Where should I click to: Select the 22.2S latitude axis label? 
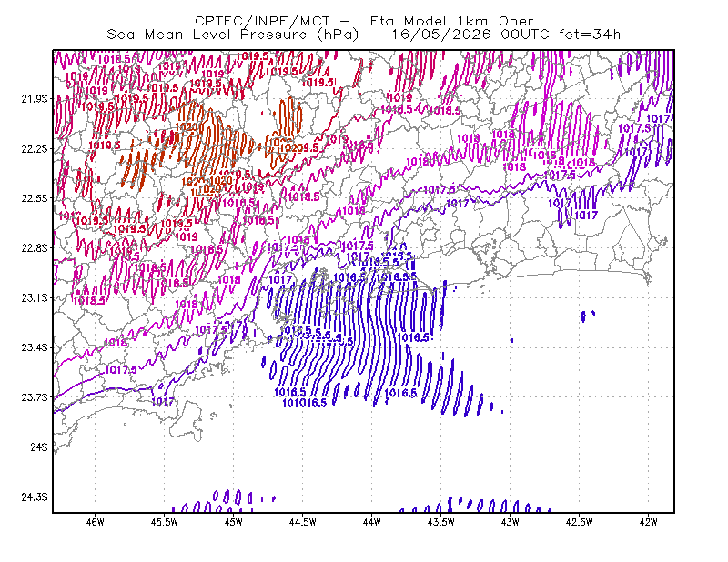tap(35, 148)
